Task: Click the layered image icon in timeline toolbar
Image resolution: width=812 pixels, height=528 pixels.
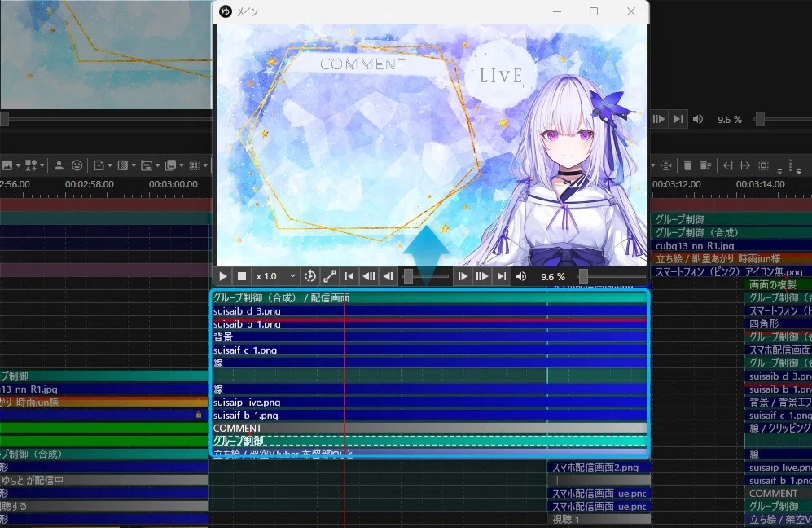Action: tap(170, 165)
